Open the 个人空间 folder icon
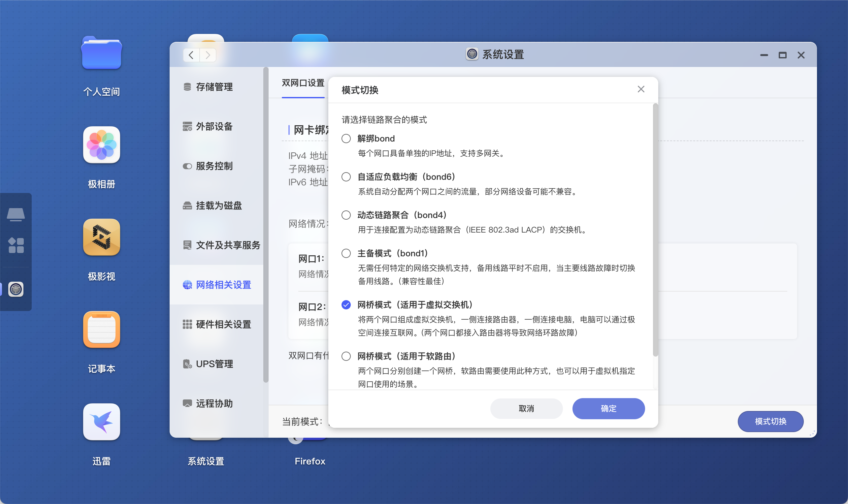Viewport: 848px width, 504px height. tap(101, 53)
